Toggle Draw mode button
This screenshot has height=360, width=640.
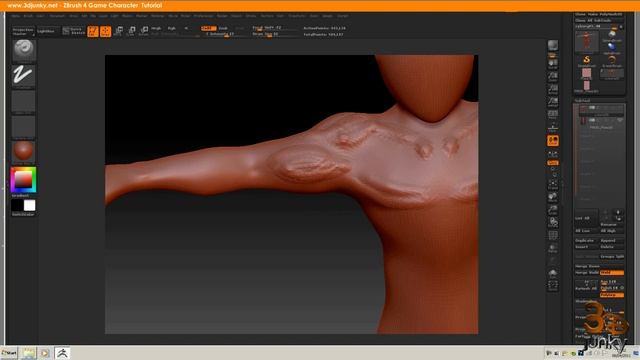pyautogui.click(x=106, y=31)
